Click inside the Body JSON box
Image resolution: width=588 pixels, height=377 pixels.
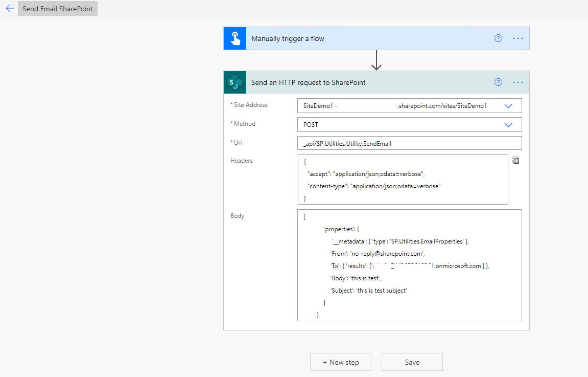click(x=410, y=265)
